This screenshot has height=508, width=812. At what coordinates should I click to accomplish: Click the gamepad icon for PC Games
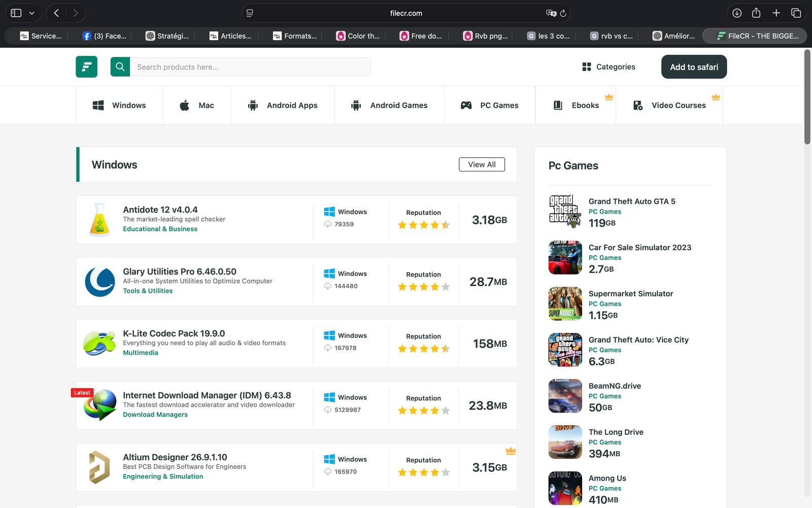point(466,105)
